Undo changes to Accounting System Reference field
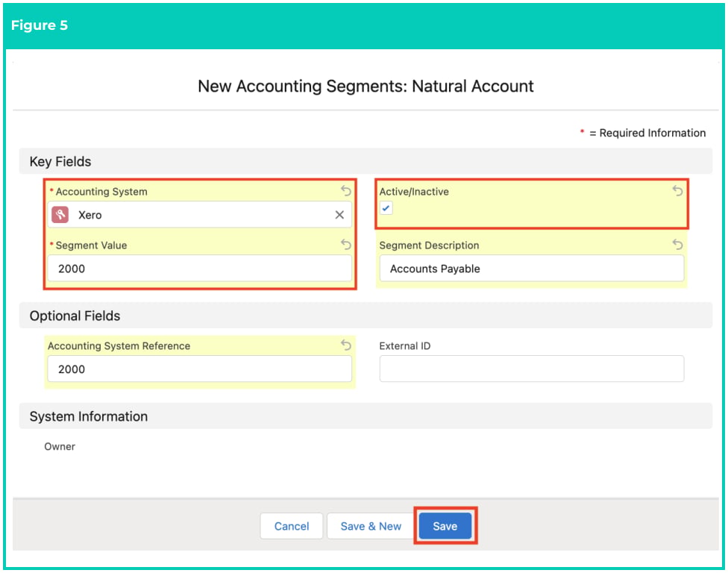 (346, 345)
